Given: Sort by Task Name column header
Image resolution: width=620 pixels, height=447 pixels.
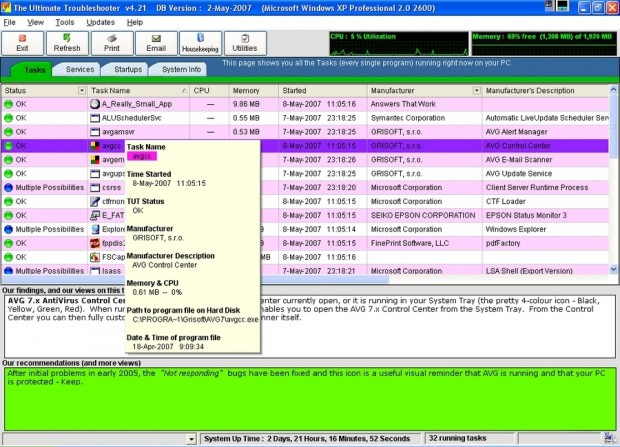Looking at the screenshot, I should 138,91.
